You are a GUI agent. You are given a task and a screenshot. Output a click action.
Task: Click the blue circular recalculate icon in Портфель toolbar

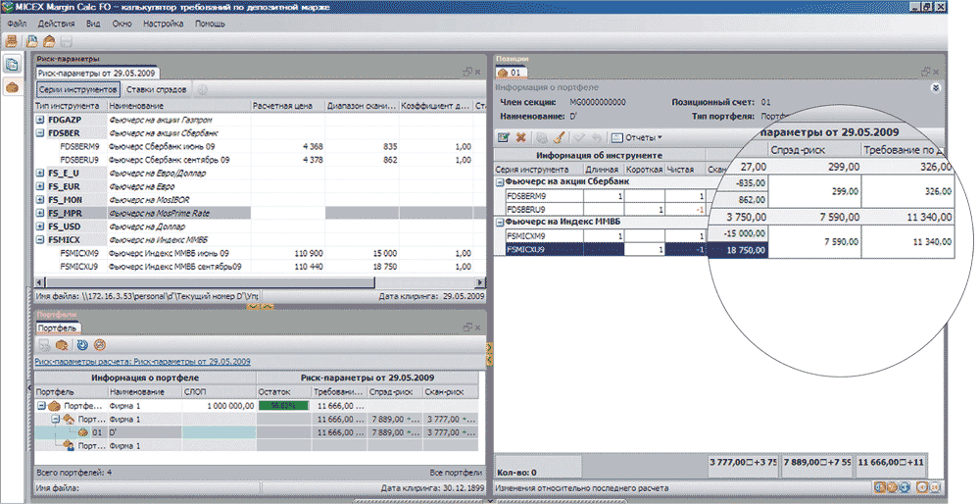pos(82,345)
